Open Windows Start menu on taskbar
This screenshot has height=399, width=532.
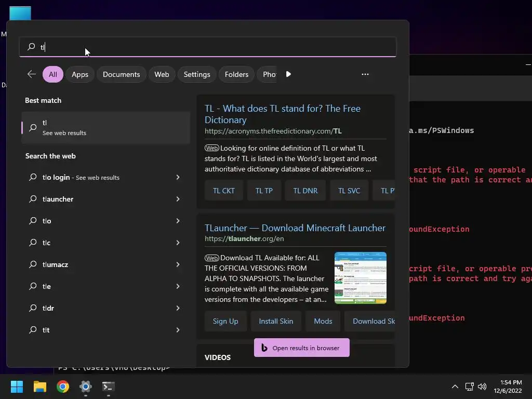pyautogui.click(x=17, y=387)
